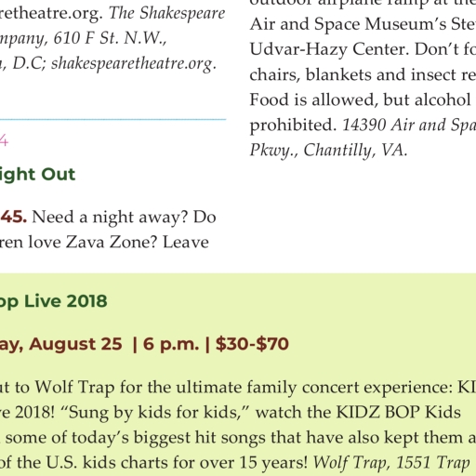Click italic 'Wolf Trap, 1551 Trap' address
Viewport: 476px width, 476px height.
click(391, 463)
